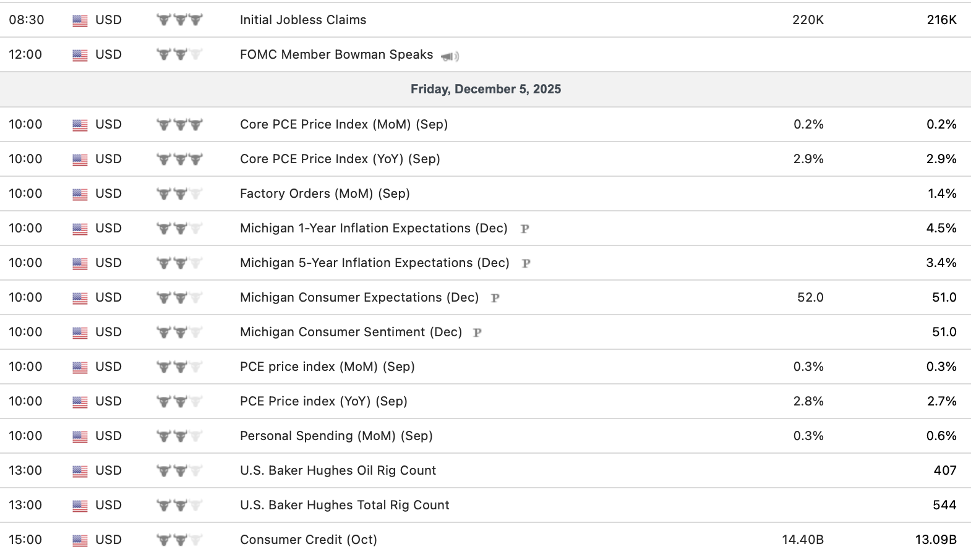The width and height of the screenshot is (971, 560).
Task: Click preliminary P icon for Michigan 5-Year Inflation
Action: (x=526, y=263)
